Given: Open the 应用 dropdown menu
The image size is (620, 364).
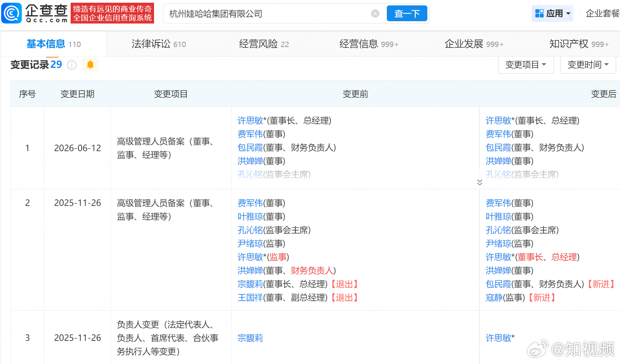Looking at the screenshot, I should (x=552, y=13).
